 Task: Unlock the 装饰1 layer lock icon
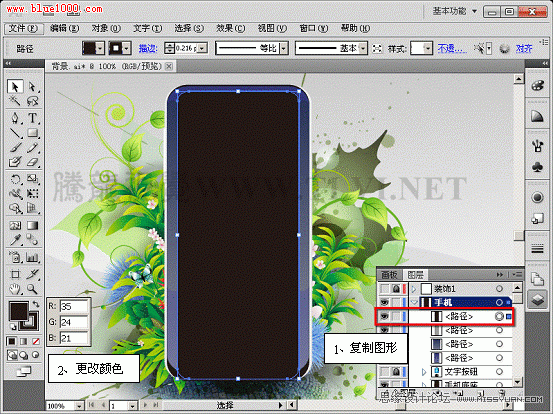(396, 289)
